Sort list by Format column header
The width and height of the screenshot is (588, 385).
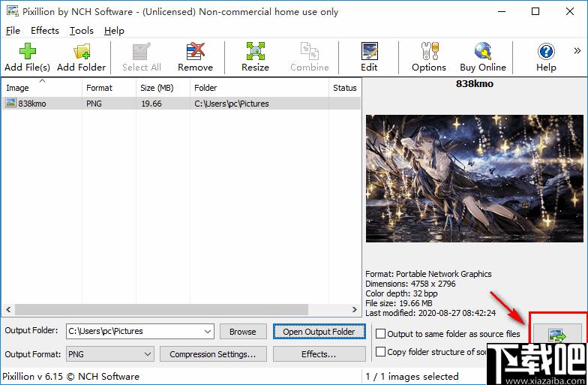click(x=109, y=88)
